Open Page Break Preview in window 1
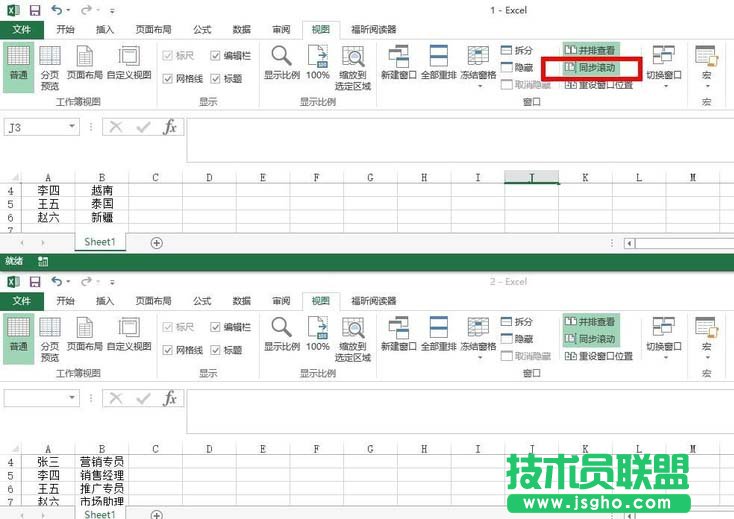 point(50,67)
